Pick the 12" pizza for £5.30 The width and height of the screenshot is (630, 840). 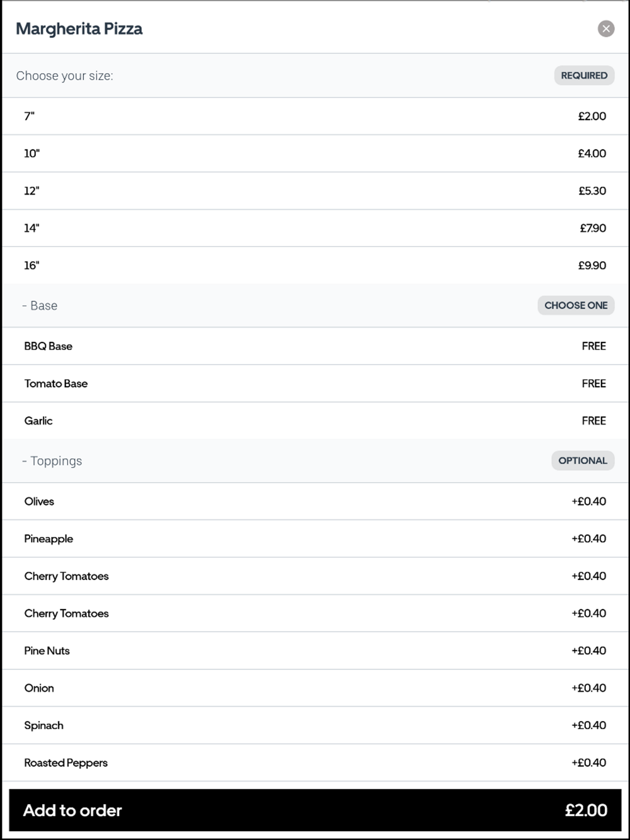(315, 191)
